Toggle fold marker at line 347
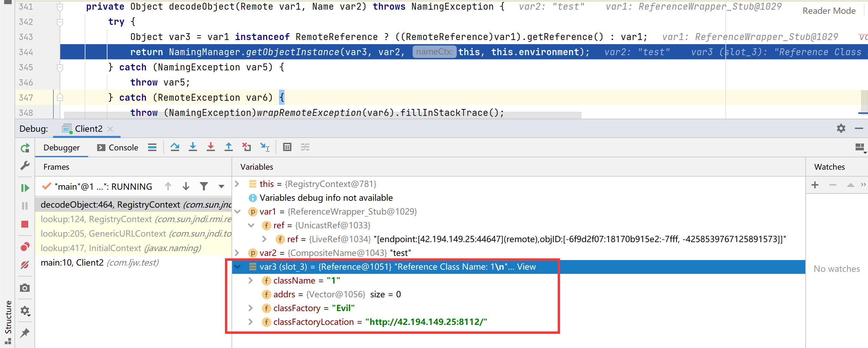This screenshot has height=348, width=868. click(x=60, y=98)
